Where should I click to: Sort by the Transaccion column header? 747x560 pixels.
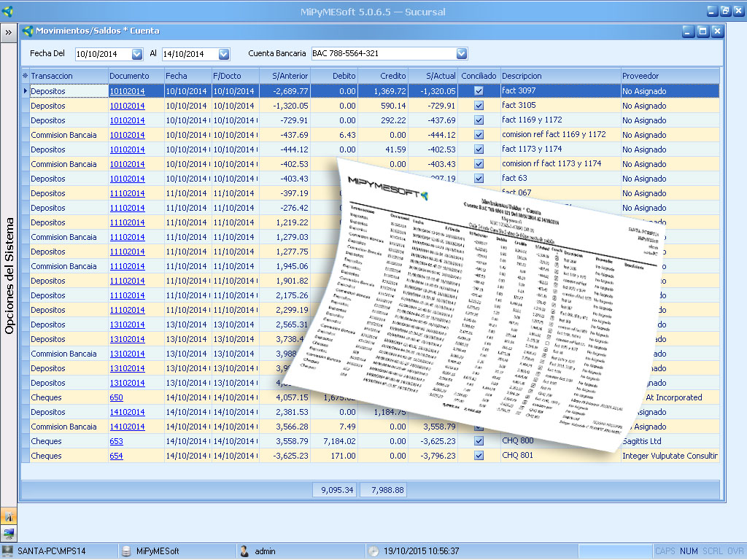(x=69, y=76)
